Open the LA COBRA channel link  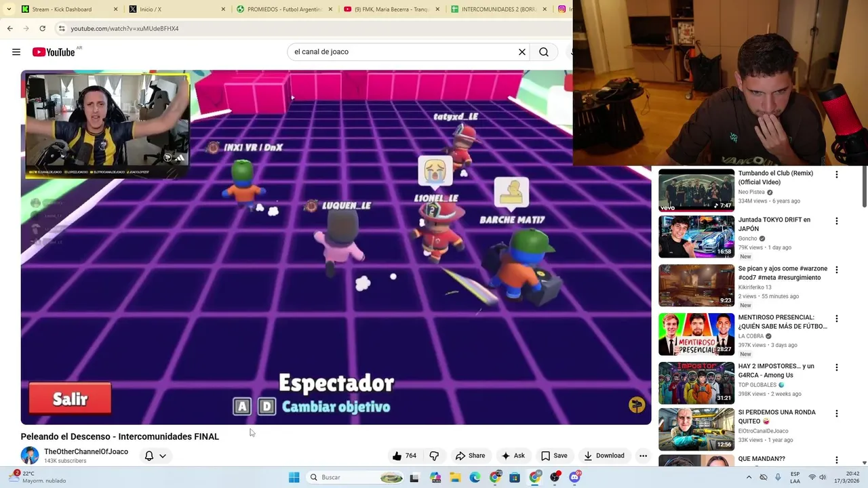(x=751, y=336)
